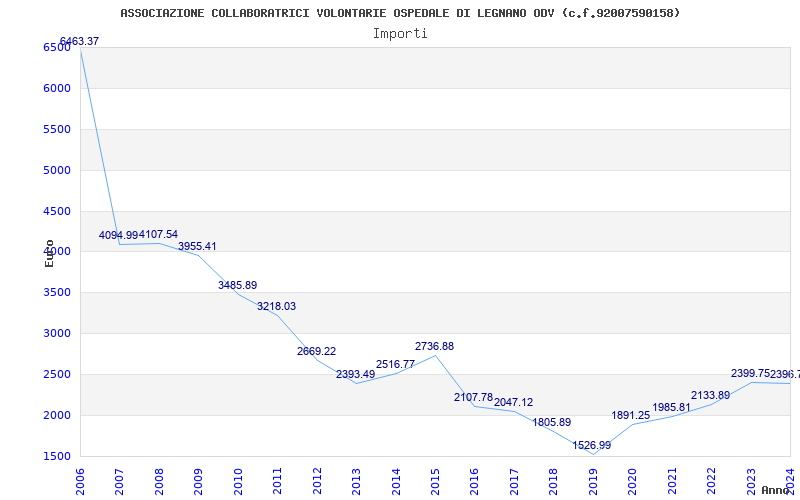Click the 1985.81 value label
Screen dimensions: 800x500
[x=671, y=407]
